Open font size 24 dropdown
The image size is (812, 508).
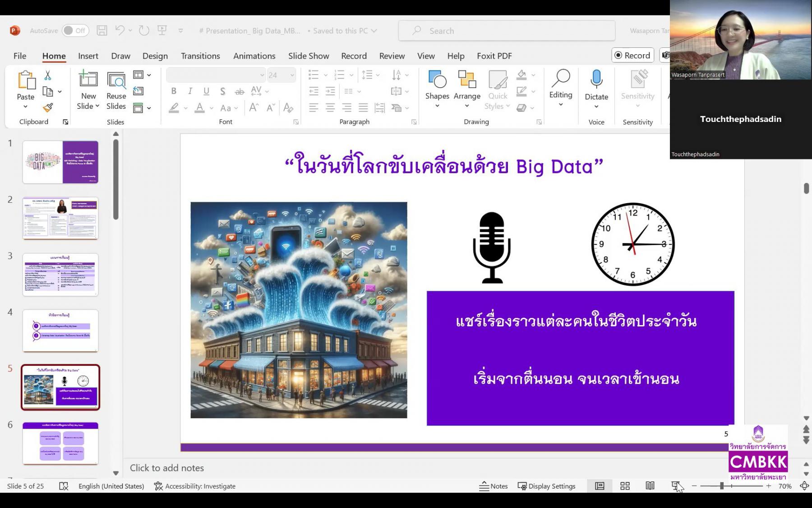pos(292,75)
